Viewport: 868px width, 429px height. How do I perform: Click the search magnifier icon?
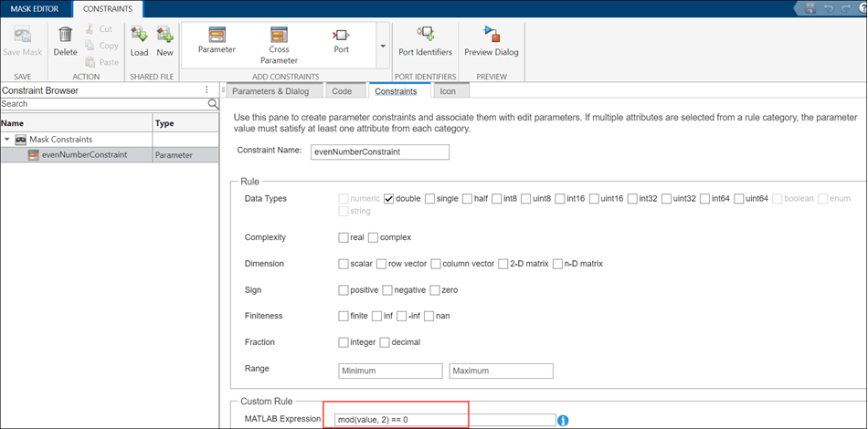click(x=213, y=104)
